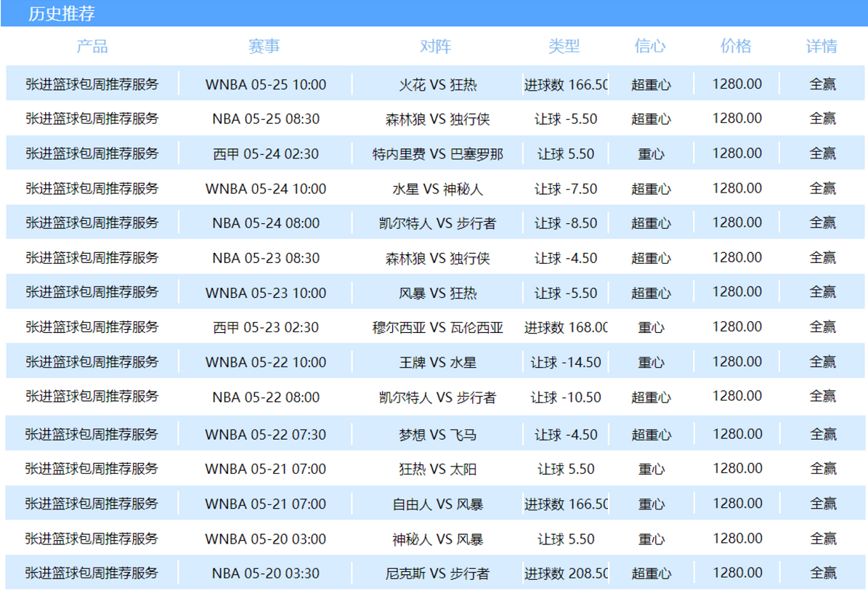Select the WNBA 05-23 10:00 event cell
This screenshot has height=593, width=868.
click(266, 293)
